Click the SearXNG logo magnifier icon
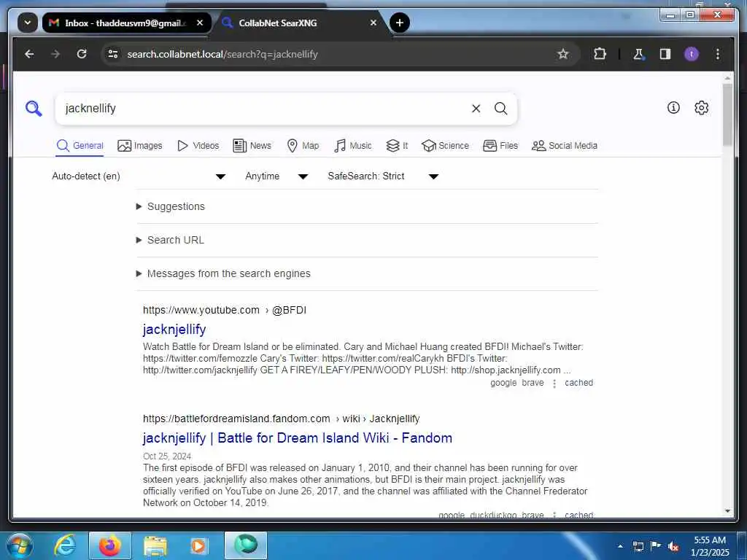The width and height of the screenshot is (747, 560). 34,109
